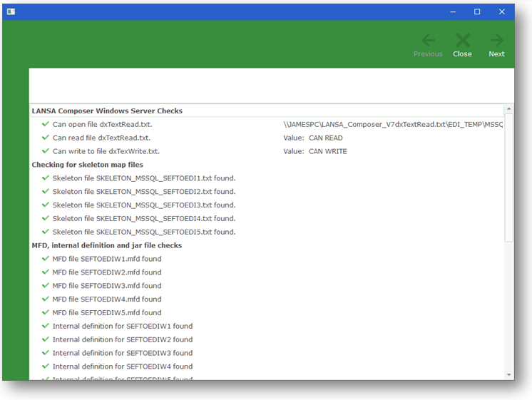
Task: Click checkmark beside Internal definition SEFTOEDIW3
Action: point(46,352)
